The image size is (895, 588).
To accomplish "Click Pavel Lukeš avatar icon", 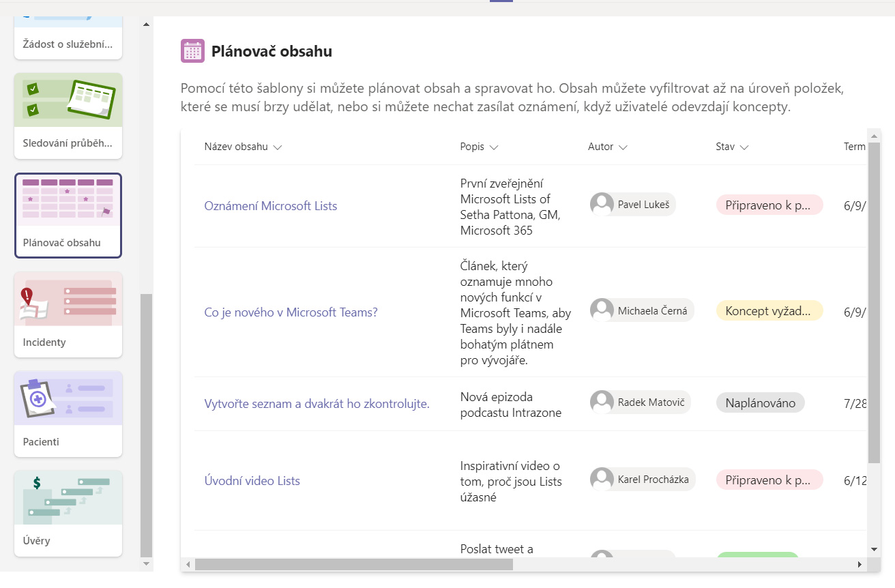I will [602, 204].
